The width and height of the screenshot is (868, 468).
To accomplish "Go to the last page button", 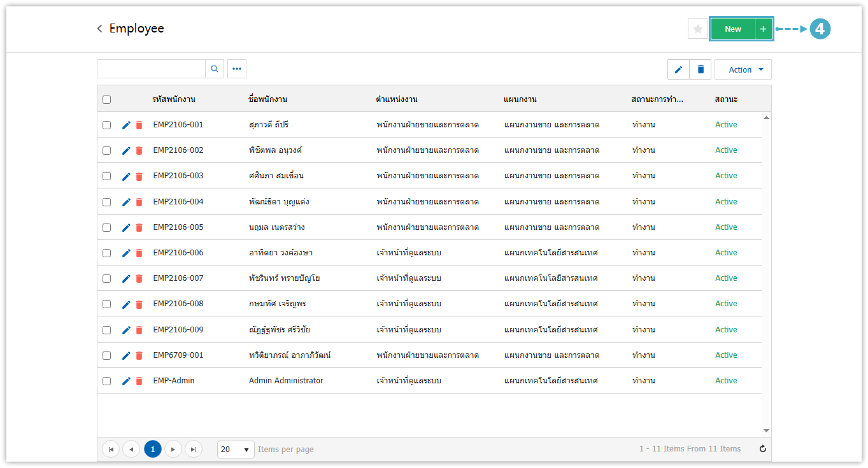I will click(x=193, y=450).
